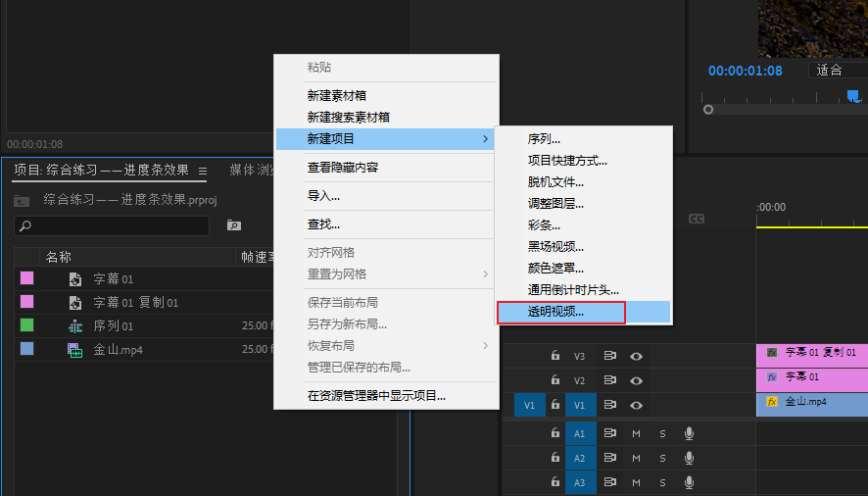Click the 金山.mp4 video file icon
This screenshot has width=868, height=496.
(75, 350)
